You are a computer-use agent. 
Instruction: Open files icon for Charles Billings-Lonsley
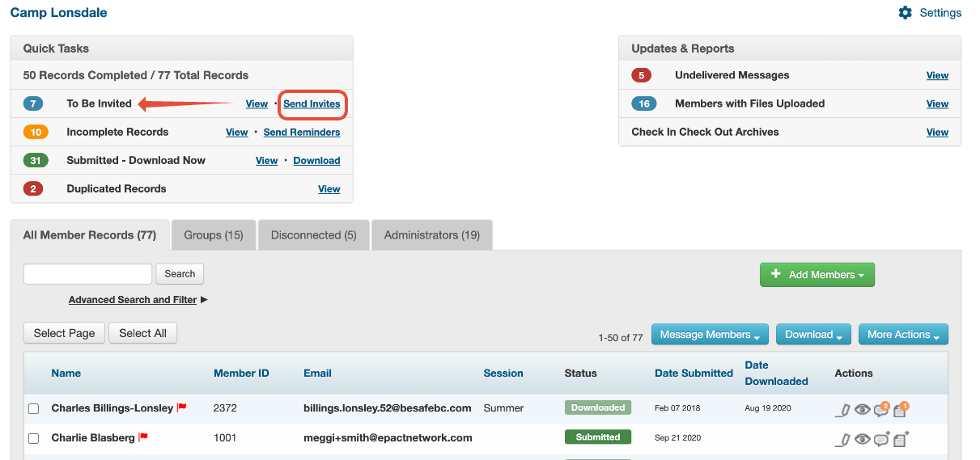coord(901,409)
